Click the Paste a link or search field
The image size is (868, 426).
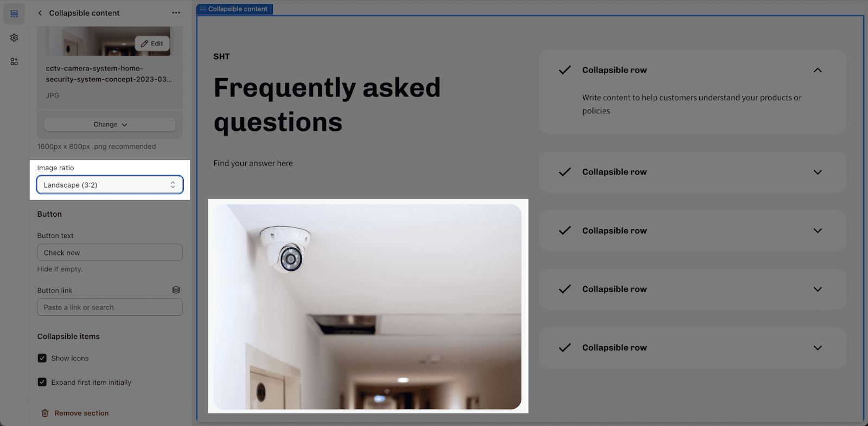point(110,307)
